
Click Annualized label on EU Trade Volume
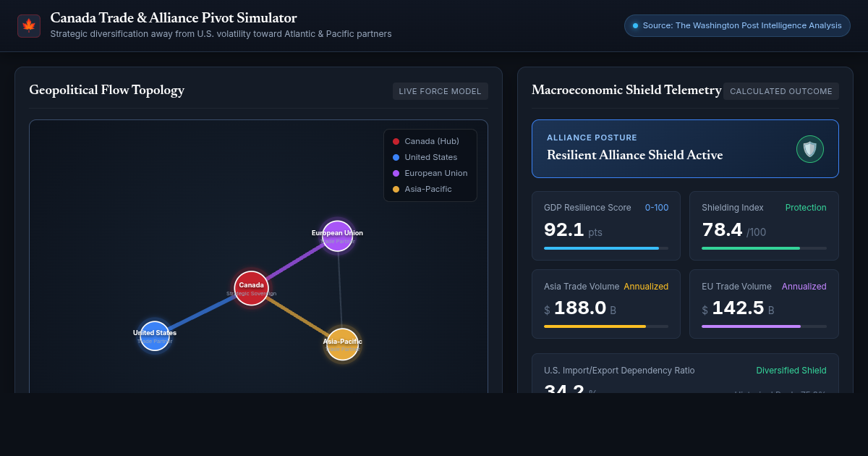[804, 287]
